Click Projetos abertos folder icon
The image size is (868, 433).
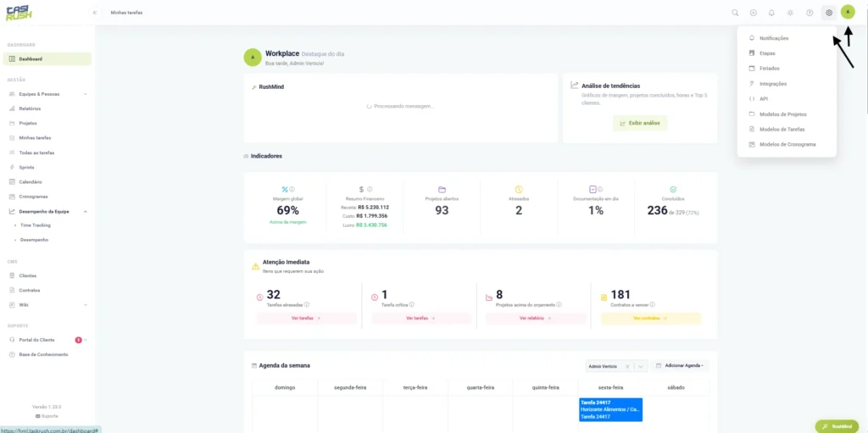click(442, 189)
